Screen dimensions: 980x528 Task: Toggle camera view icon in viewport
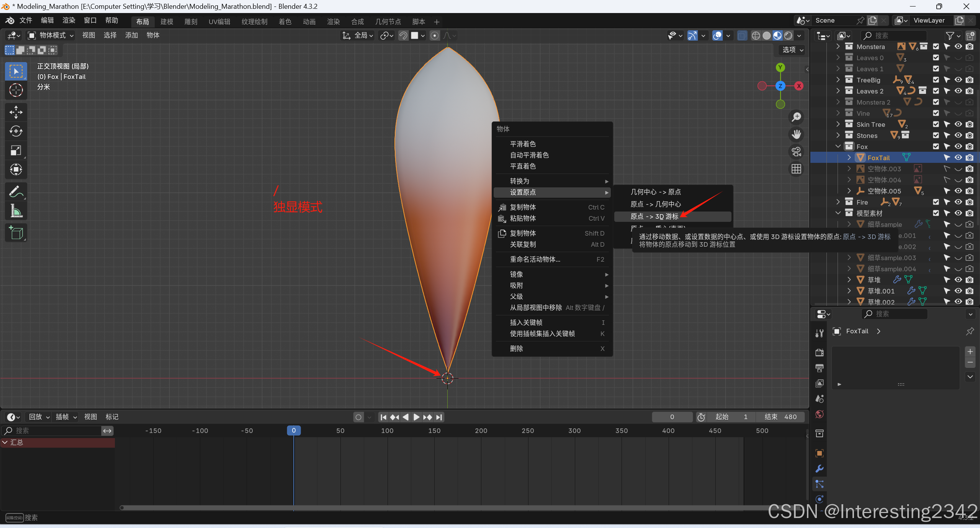pyautogui.click(x=797, y=152)
